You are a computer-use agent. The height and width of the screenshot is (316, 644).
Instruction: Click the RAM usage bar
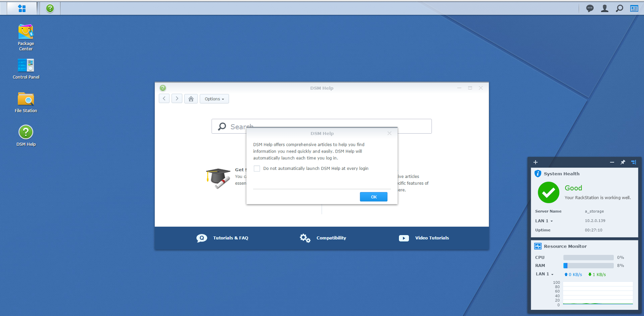click(x=588, y=265)
